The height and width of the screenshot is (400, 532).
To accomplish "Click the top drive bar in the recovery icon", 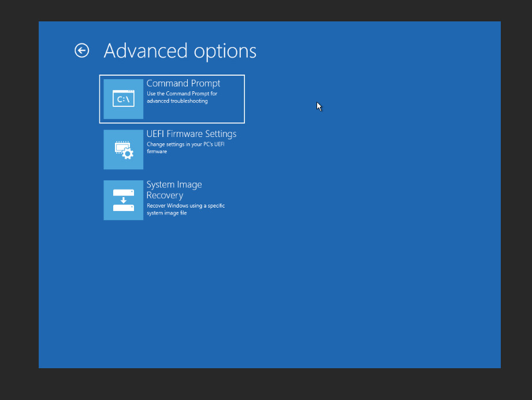I will coord(123,192).
